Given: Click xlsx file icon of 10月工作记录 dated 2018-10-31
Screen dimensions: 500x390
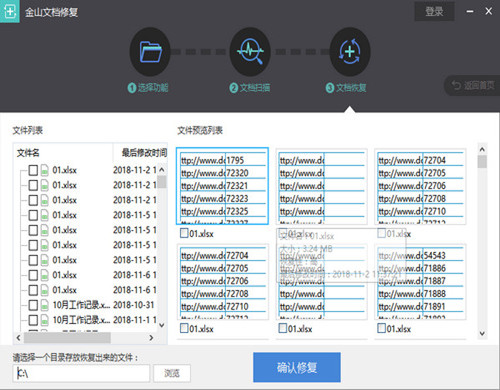Looking at the screenshot, I should (x=45, y=305).
